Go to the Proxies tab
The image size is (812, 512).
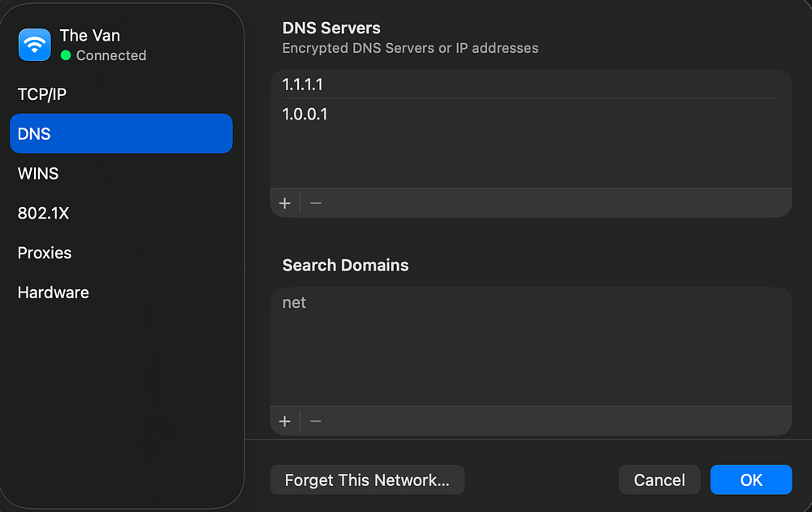[45, 253]
